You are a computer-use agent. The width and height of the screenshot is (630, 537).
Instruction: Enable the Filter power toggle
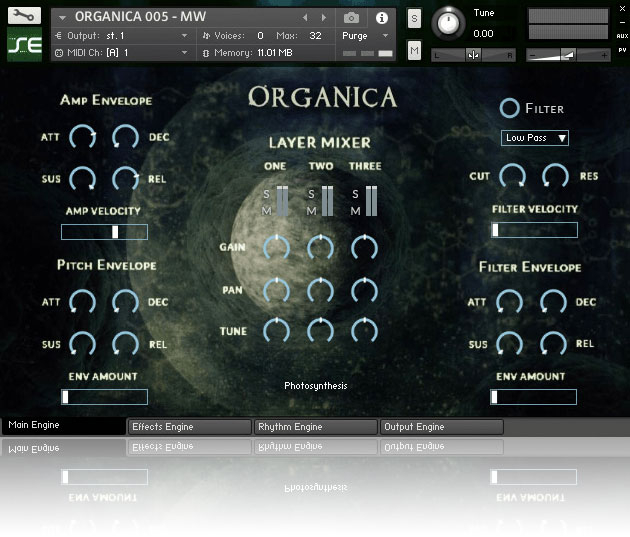(510, 108)
